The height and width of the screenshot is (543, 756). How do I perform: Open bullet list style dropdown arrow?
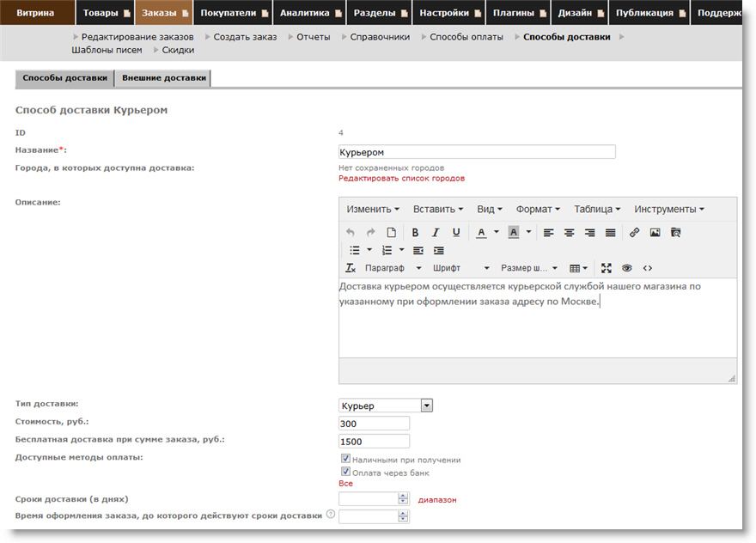tap(369, 250)
